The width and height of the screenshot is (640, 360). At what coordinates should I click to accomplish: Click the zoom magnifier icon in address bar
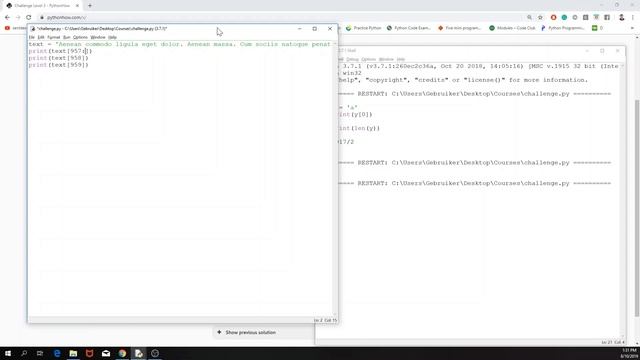529,18
